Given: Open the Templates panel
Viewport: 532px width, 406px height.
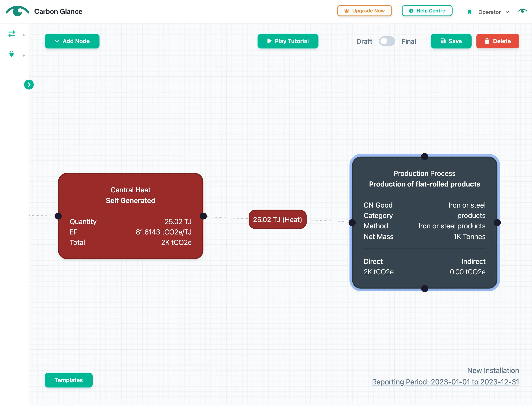Looking at the screenshot, I should (69, 380).
